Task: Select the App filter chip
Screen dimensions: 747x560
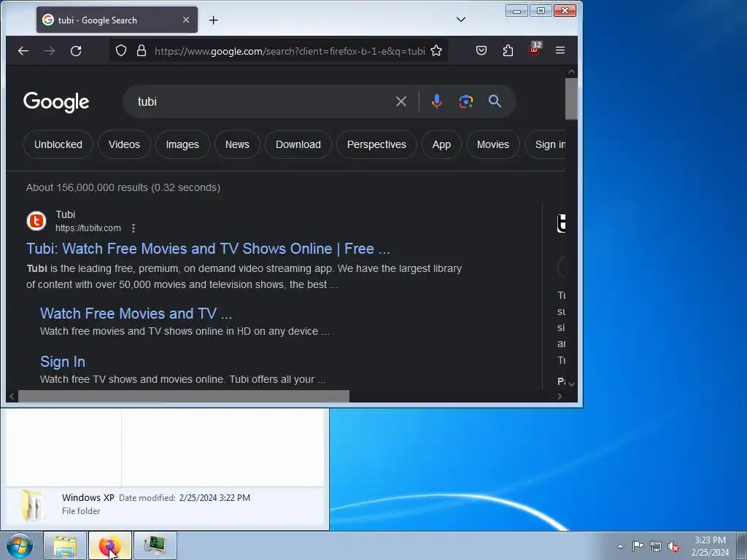Action: [441, 145]
